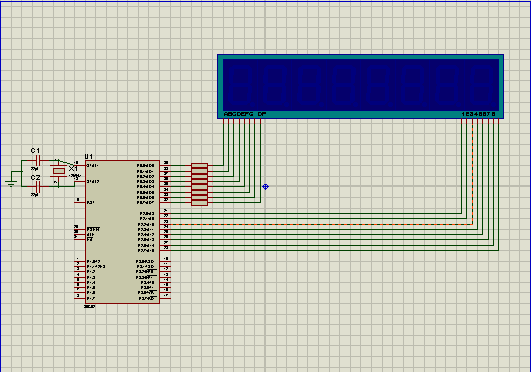Select the lowest wire running to the display
Screen dimensions: 531x372
pyautogui.click(x=334, y=250)
